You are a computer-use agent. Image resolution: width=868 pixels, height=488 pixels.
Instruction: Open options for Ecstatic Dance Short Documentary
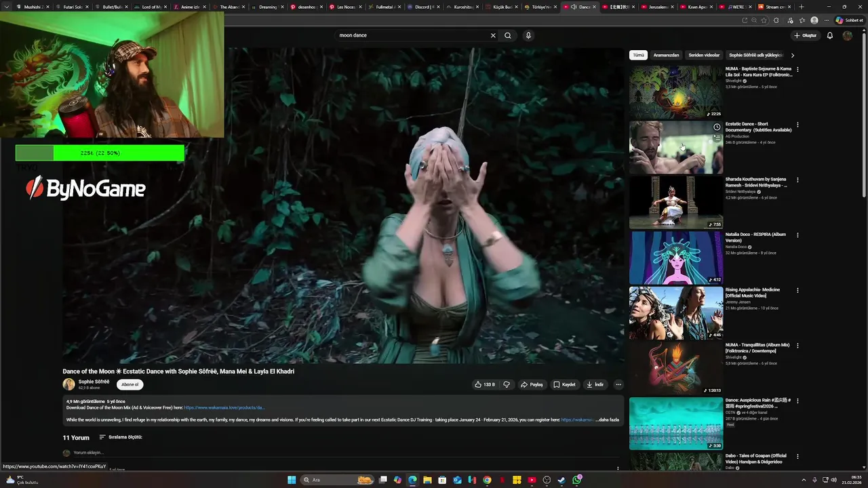pos(797,125)
